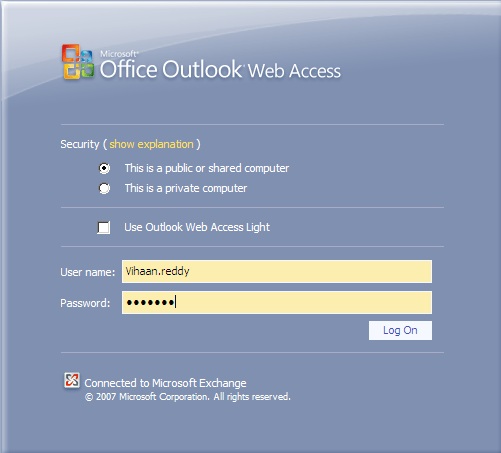The height and width of the screenshot is (453, 501).
Task: Click the Microsoft Exchange icon
Action: point(72,380)
